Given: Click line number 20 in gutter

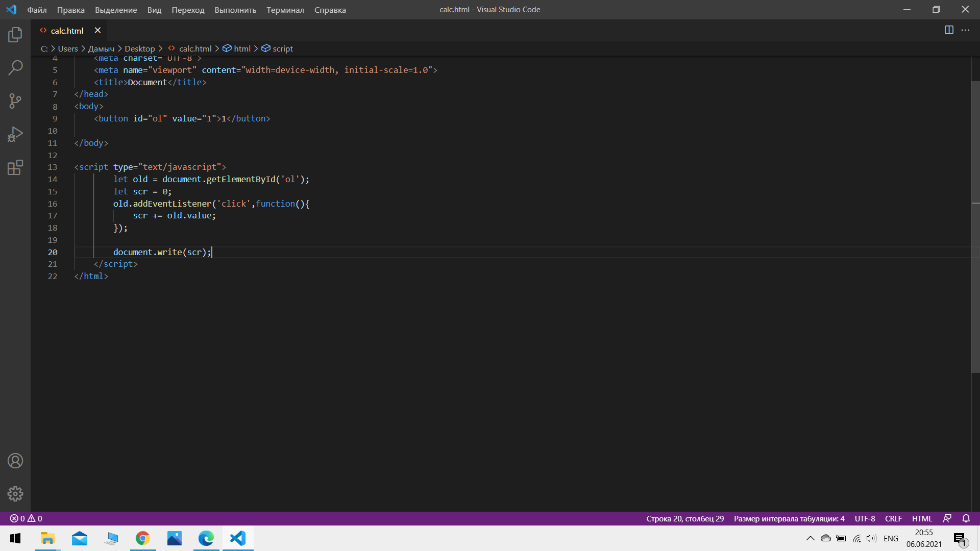Looking at the screenshot, I should (x=53, y=252).
